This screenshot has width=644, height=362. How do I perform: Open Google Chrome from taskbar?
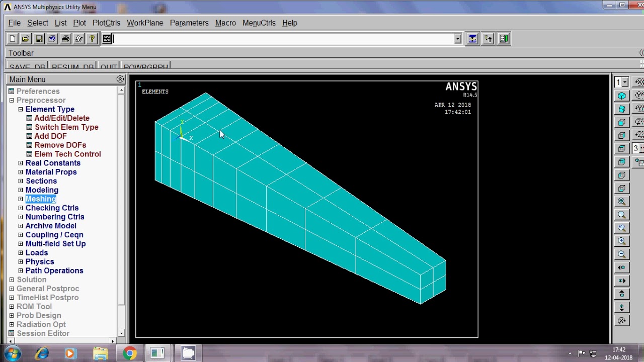tap(129, 353)
